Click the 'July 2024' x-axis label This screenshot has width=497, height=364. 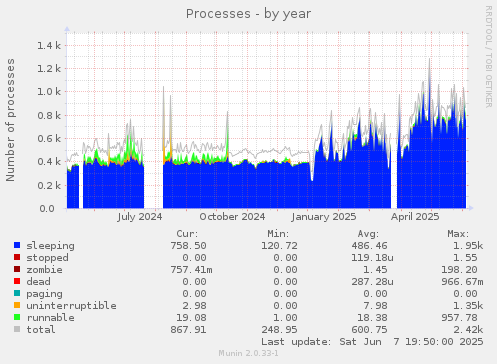[140, 217]
